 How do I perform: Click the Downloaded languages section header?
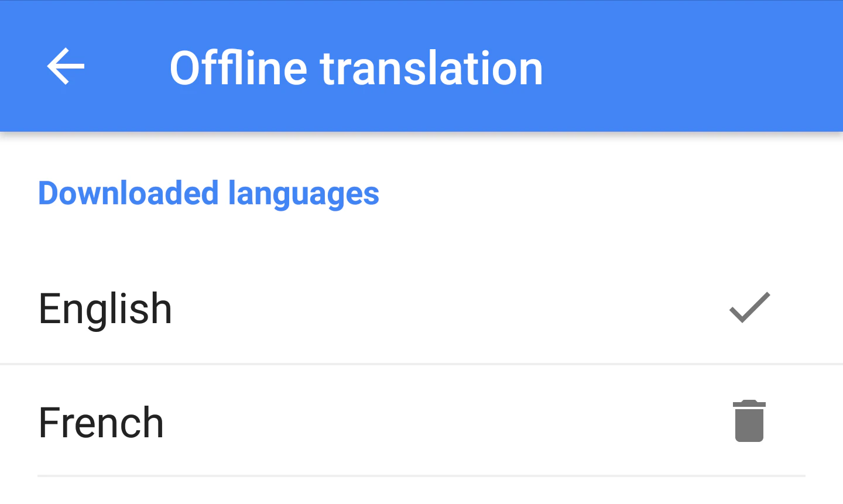tap(208, 194)
